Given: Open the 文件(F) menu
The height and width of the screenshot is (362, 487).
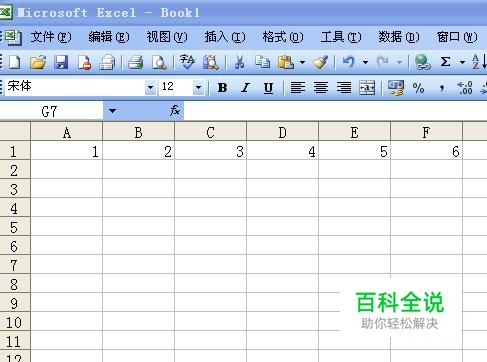Looking at the screenshot, I should [51, 37].
